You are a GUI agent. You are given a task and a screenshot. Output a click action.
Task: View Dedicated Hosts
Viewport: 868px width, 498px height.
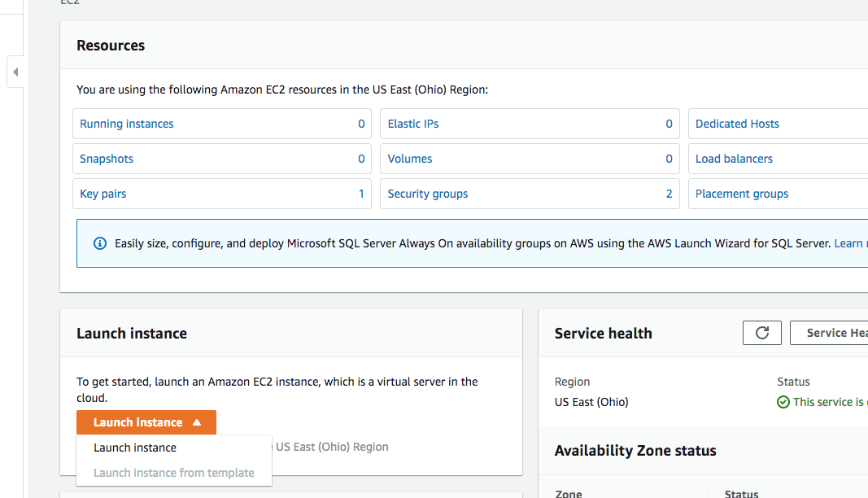[x=737, y=124]
